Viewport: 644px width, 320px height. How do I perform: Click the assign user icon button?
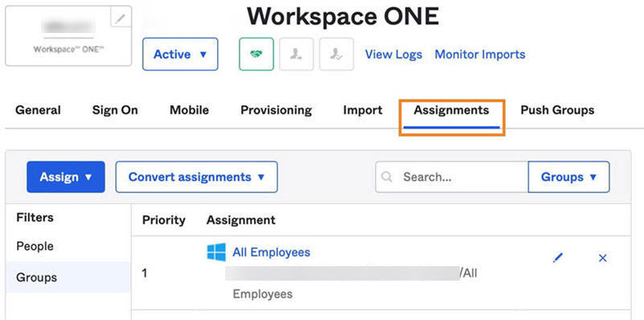pos(296,54)
